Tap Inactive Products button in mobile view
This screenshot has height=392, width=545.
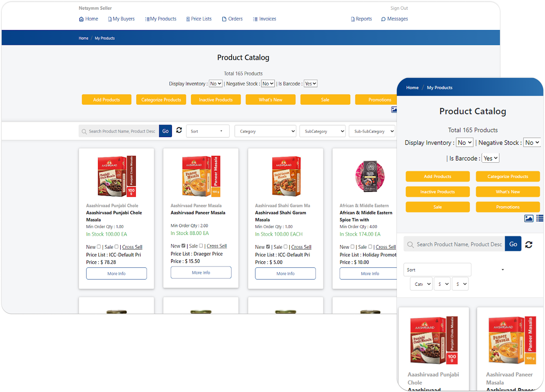click(x=438, y=192)
